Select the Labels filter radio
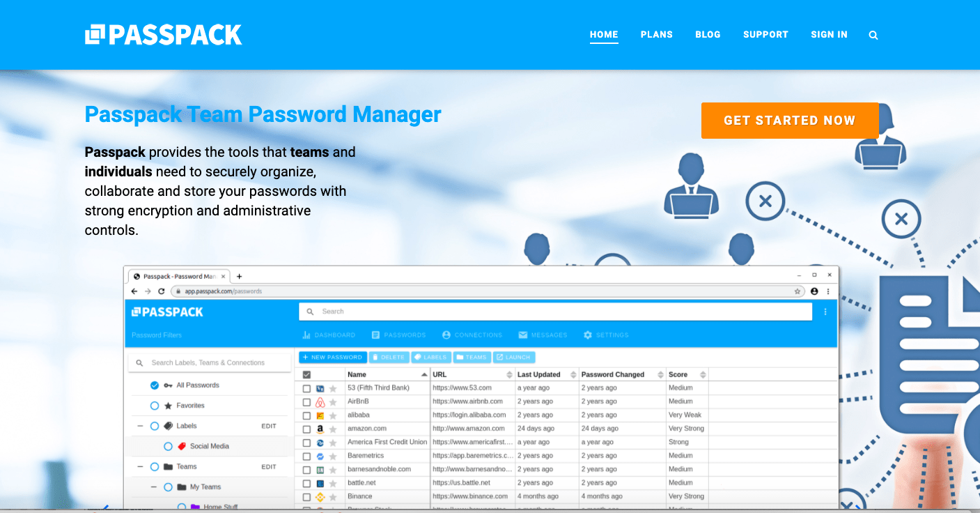The height and width of the screenshot is (513, 980). tap(155, 426)
